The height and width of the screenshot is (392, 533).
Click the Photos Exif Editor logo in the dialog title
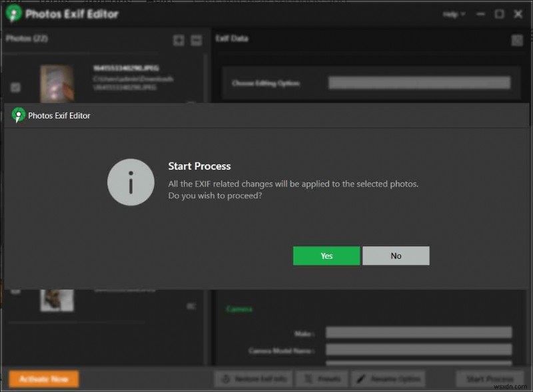coord(18,115)
